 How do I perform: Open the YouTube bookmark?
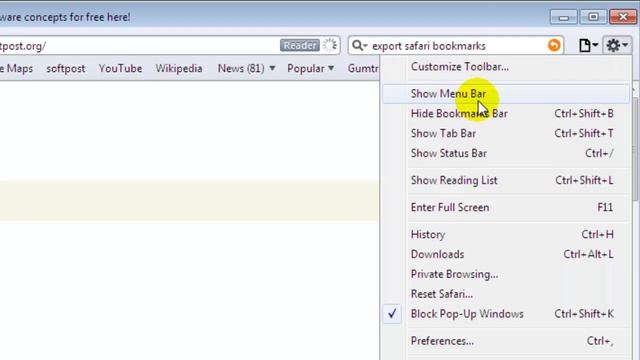tap(120, 68)
